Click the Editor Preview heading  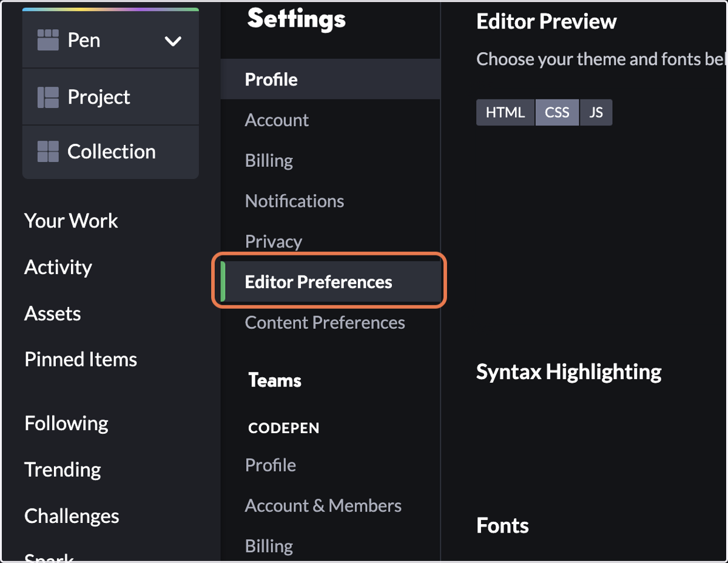point(547,22)
